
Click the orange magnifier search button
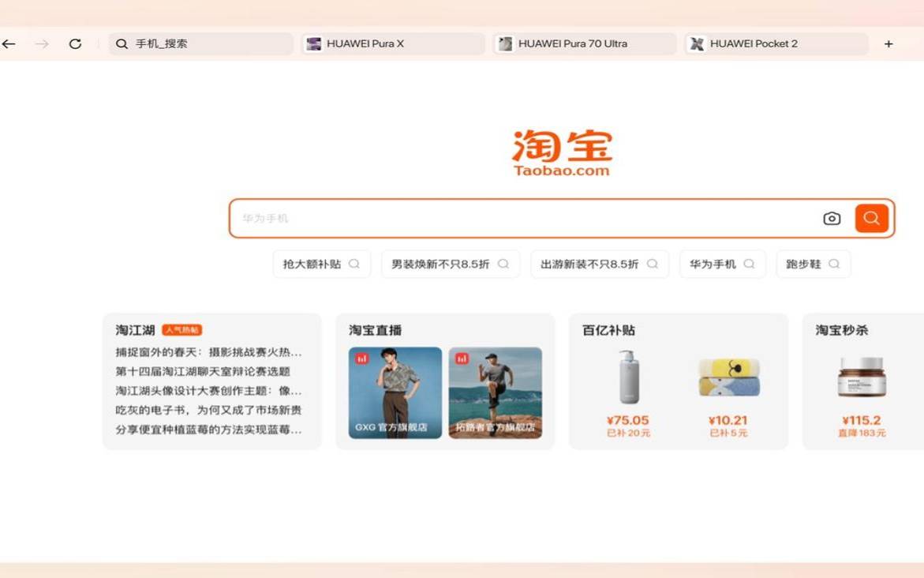871,218
